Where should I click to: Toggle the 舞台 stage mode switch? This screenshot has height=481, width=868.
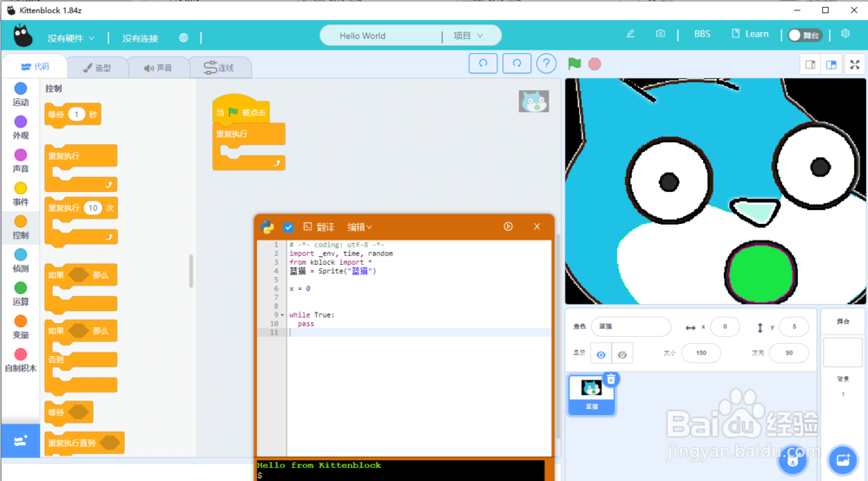805,35
